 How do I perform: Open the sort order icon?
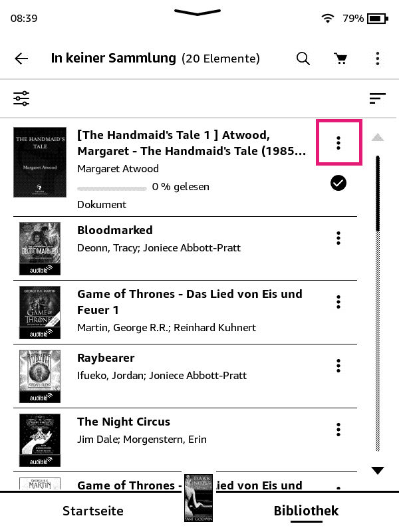pyautogui.click(x=377, y=99)
